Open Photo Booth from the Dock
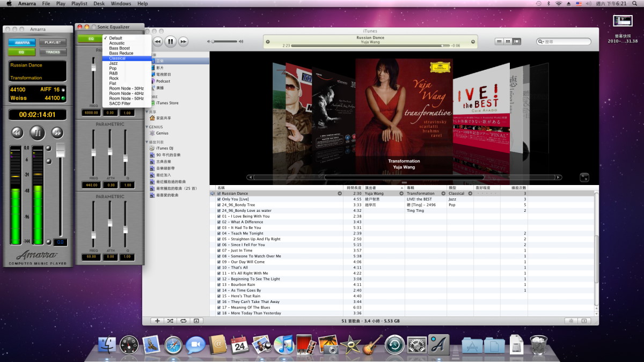 pyautogui.click(x=305, y=344)
